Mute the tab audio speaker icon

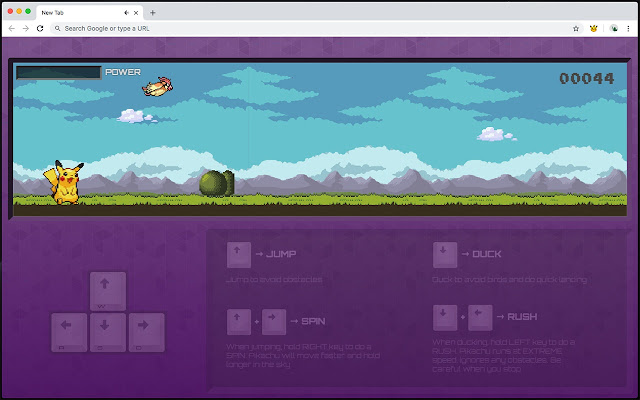pyautogui.click(x=127, y=13)
